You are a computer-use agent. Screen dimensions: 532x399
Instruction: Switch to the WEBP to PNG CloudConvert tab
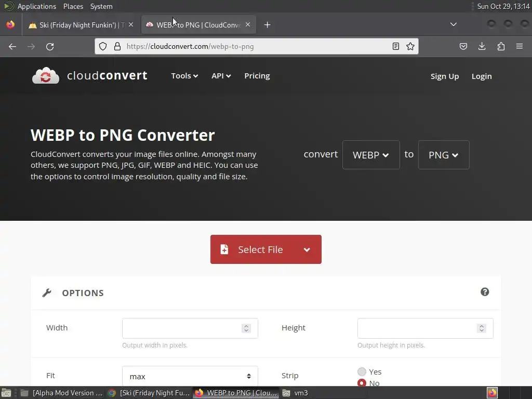pos(198,25)
